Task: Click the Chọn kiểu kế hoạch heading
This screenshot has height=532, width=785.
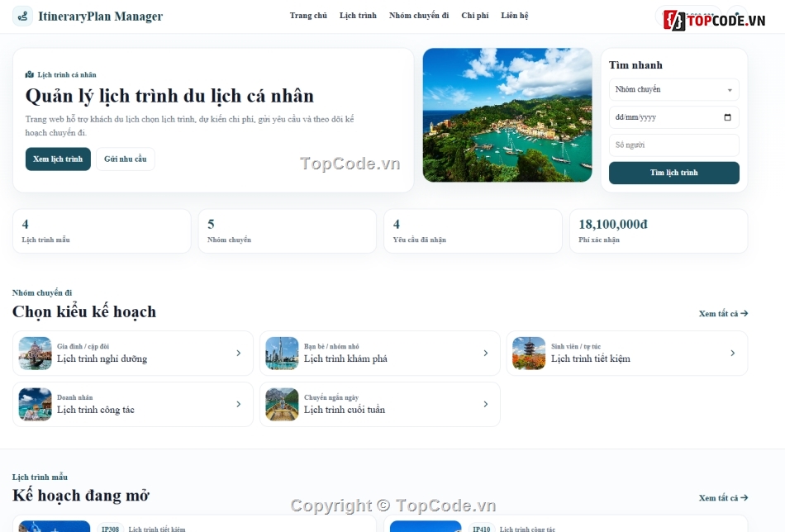Action: point(84,311)
